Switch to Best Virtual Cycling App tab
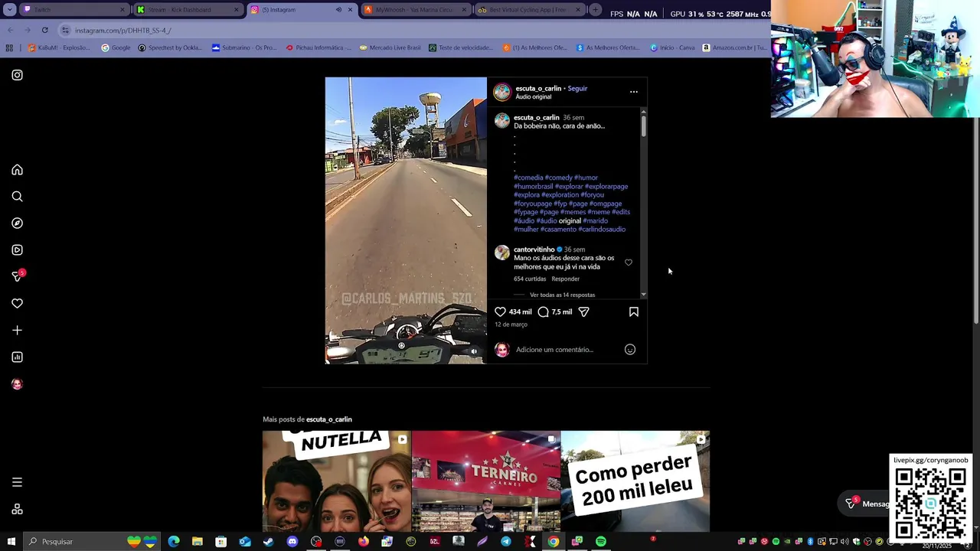This screenshot has height=551, width=980. 531,10
